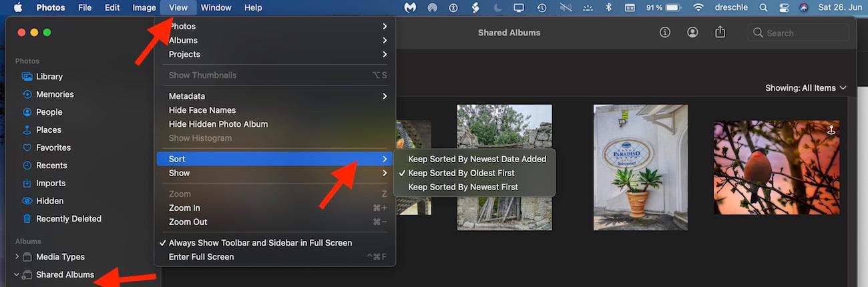
Task: Open Memories in the sidebar
Action: pyautogui.click(x=55, y=94)
